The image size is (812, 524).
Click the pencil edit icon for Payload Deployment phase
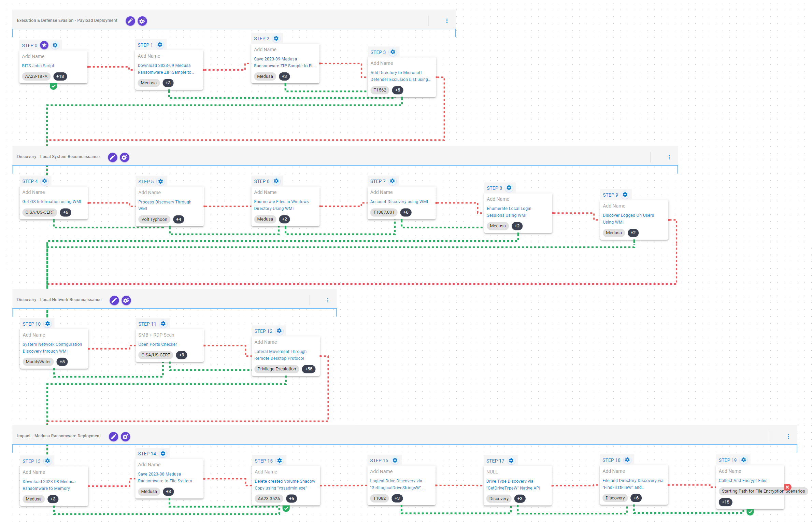point(130,21)
